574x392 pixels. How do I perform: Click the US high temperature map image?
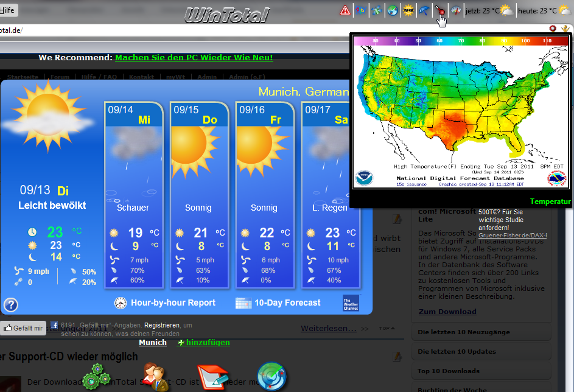click(461, 112)
